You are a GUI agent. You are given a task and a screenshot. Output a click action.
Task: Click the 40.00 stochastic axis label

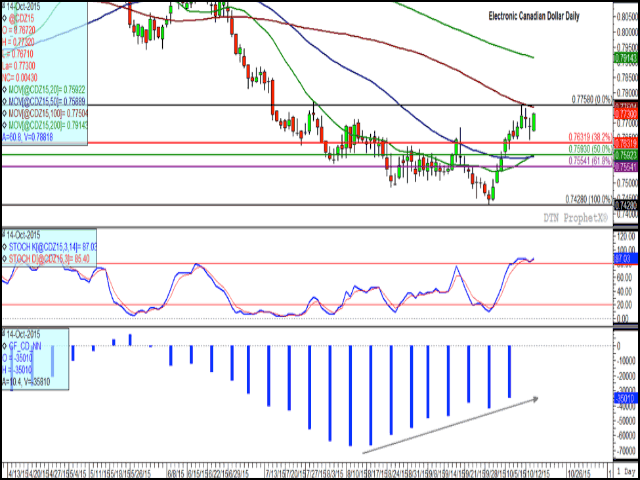(x=626, y=291)
